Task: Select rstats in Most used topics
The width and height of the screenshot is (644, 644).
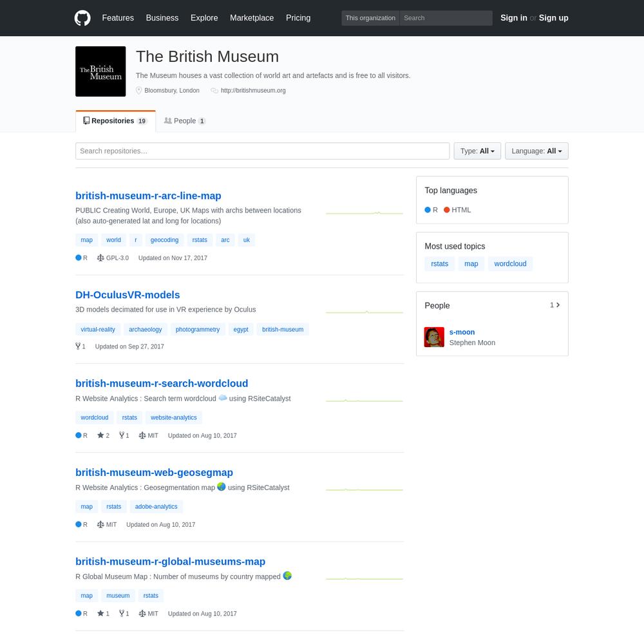Action: (439, 263)
